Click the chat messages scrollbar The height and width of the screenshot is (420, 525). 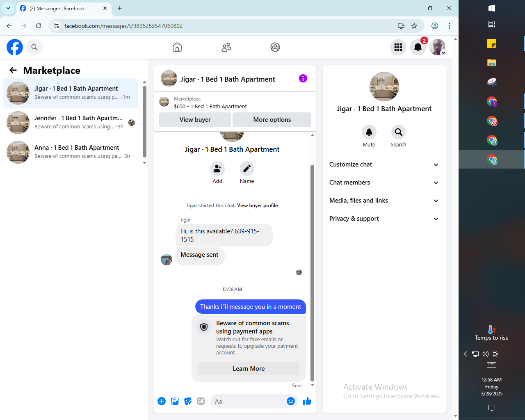pyautogui.click(x=312, y=273)
